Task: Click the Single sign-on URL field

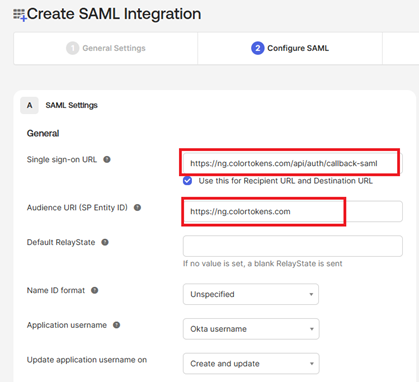Action: pyautogui.click(x=293, y=163)
